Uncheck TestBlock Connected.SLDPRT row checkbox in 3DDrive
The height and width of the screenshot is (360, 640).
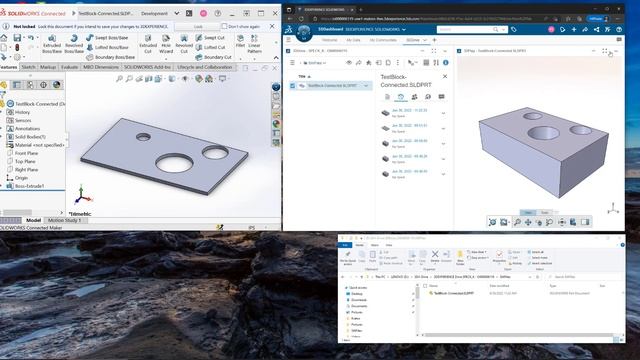292,86
